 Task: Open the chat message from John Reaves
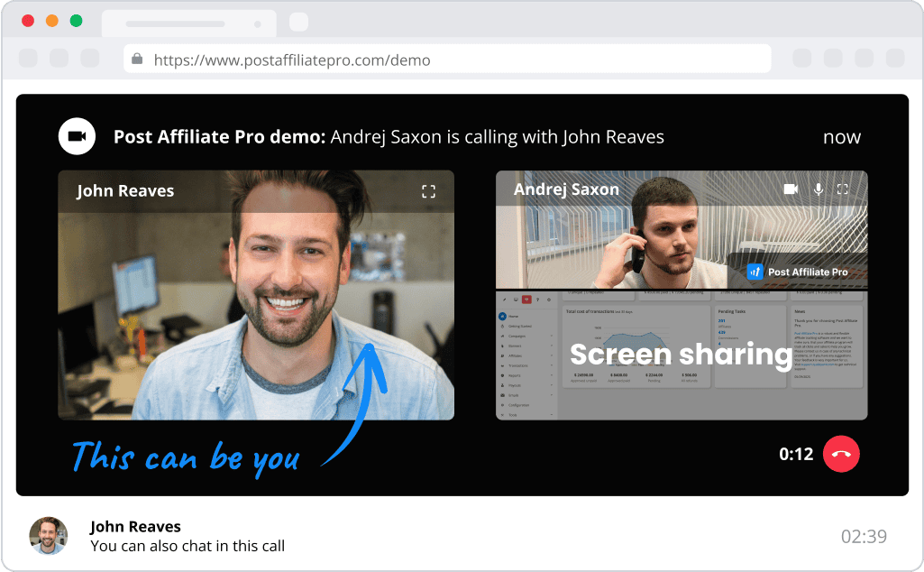pos(188,546)
